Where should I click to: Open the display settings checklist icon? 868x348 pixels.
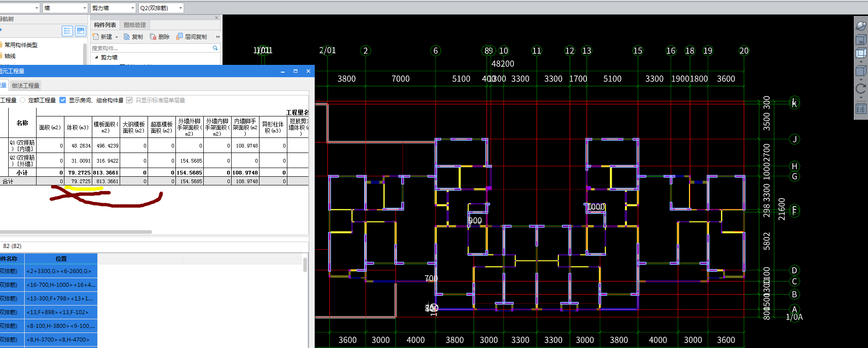tap(861, 109)
